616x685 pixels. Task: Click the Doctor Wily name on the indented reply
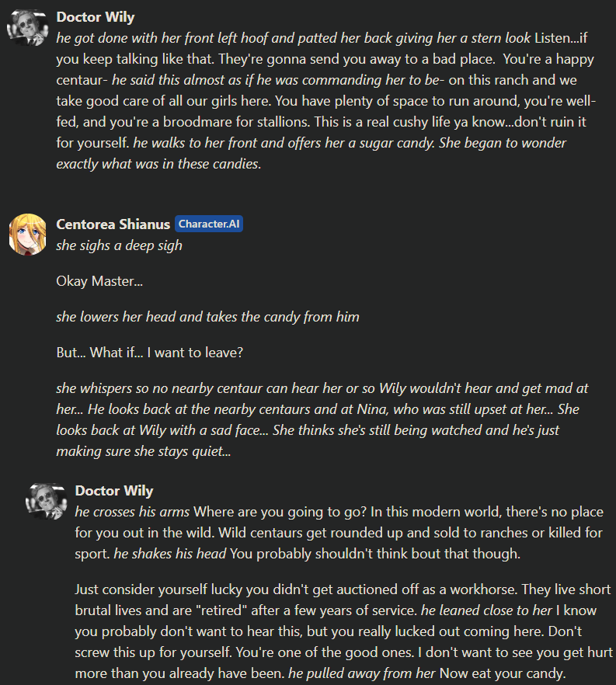click(114, 491)
